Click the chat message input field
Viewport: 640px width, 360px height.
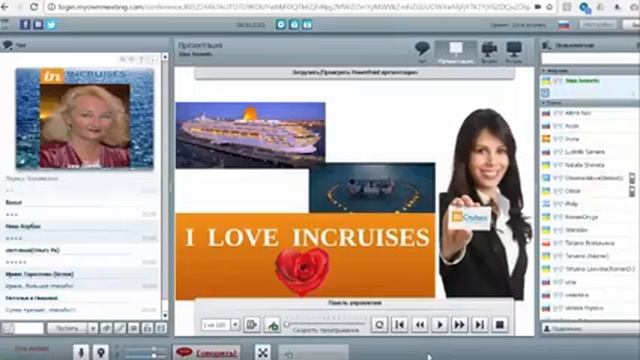[x=29, y=328]
